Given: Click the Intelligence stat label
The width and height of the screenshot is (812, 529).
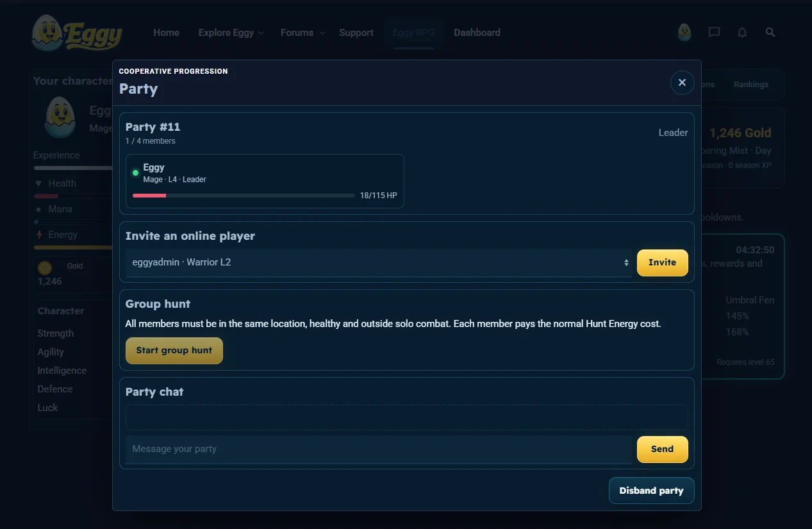Looking at the screenshot, I should (62, 371).
